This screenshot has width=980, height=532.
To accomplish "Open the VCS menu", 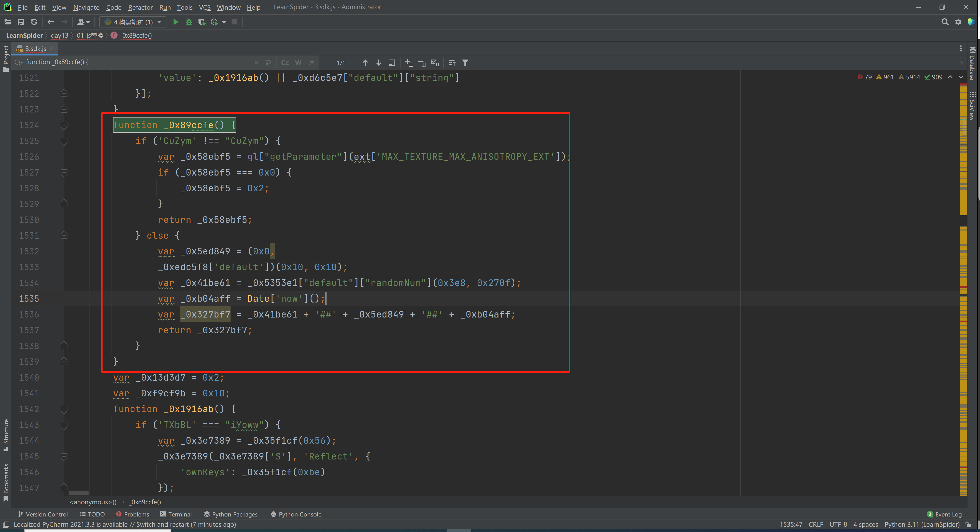I will pyautogui.click(x=204, y=7).
